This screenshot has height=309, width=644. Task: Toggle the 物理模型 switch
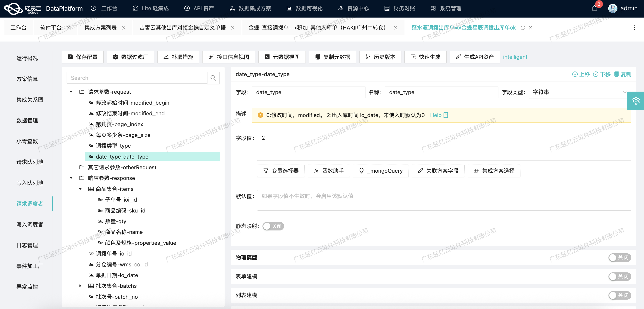pyautogui.click(x=620, y=258)
